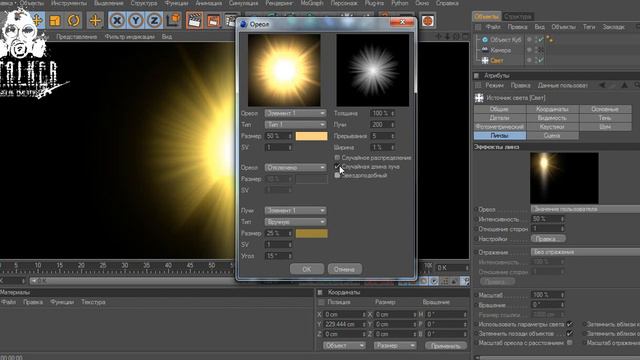This screenshot has height=360, width=640.
Task: Click the render view clapperboard icon
Action: coord(194,20)
